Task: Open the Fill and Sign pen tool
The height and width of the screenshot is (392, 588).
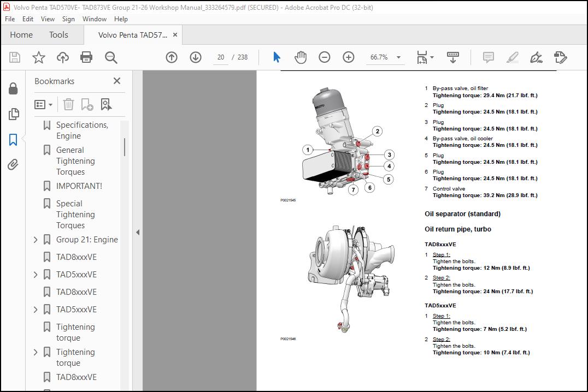Action: [536, 57]
